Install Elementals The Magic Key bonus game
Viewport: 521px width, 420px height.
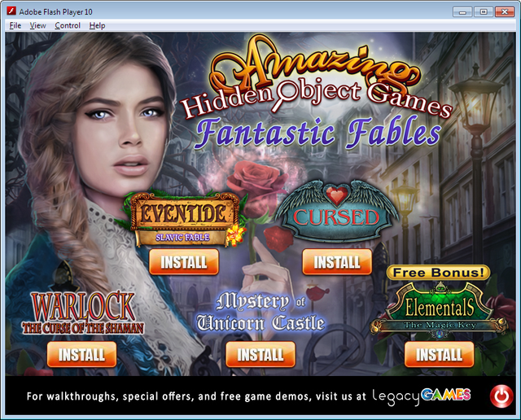click(439, 354)
